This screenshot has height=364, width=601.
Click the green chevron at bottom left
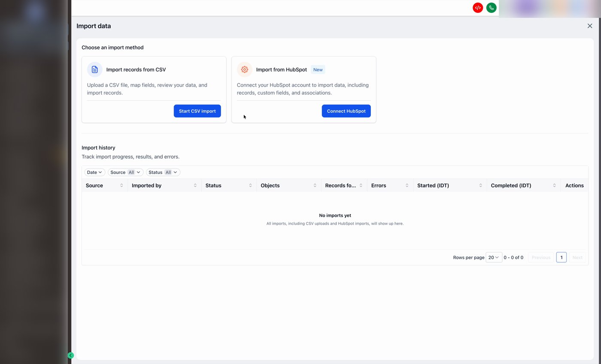click(71, 355)
